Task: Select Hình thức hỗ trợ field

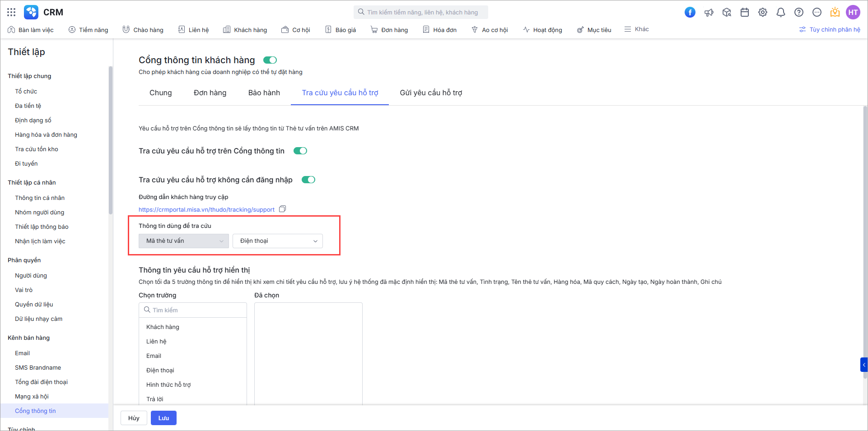Action: pyautogui.click(x=193, y=385)
